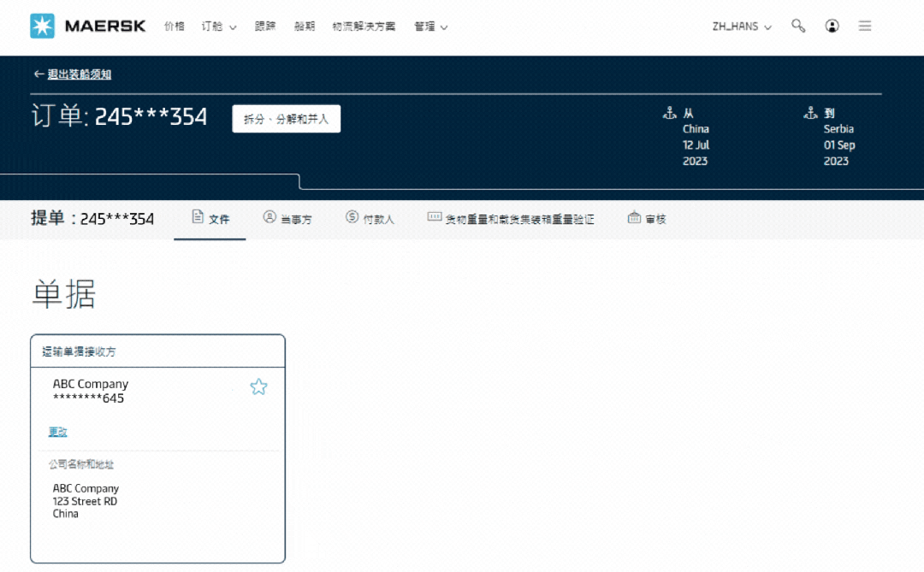Open the 跟踪 menu item
The image size is (924, 572).
click(265, 27)
